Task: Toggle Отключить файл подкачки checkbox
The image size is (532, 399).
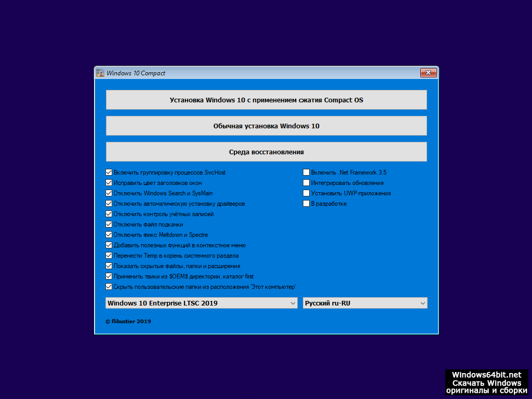Action: [109, 224]
